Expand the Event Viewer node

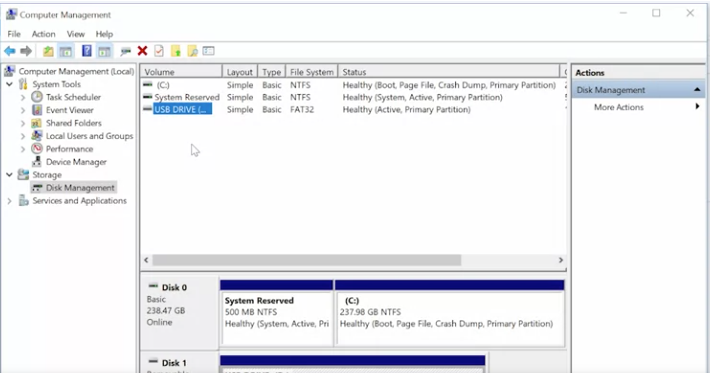(x=23, y=110)
